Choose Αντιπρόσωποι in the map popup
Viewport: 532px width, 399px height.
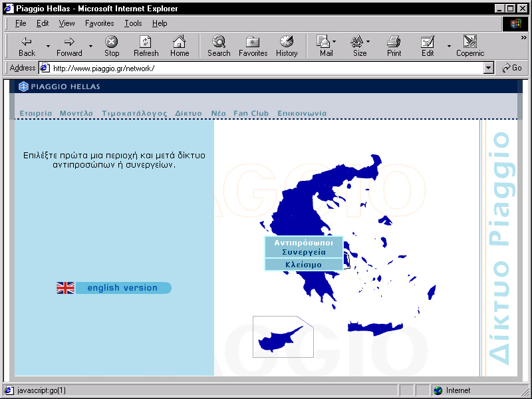304,243
